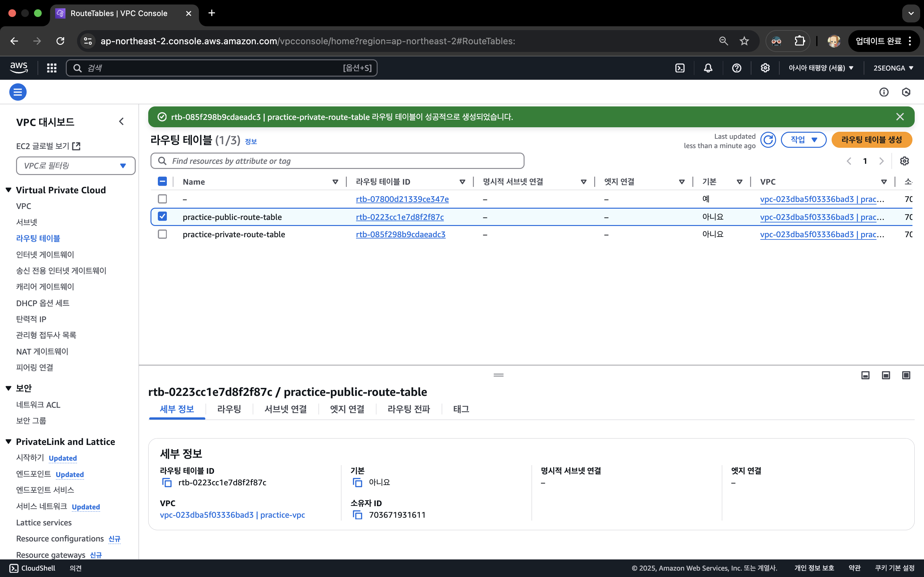Screen dimensions: 924x577
Task: Refresh the route tables list
Action: pos(768,140)
